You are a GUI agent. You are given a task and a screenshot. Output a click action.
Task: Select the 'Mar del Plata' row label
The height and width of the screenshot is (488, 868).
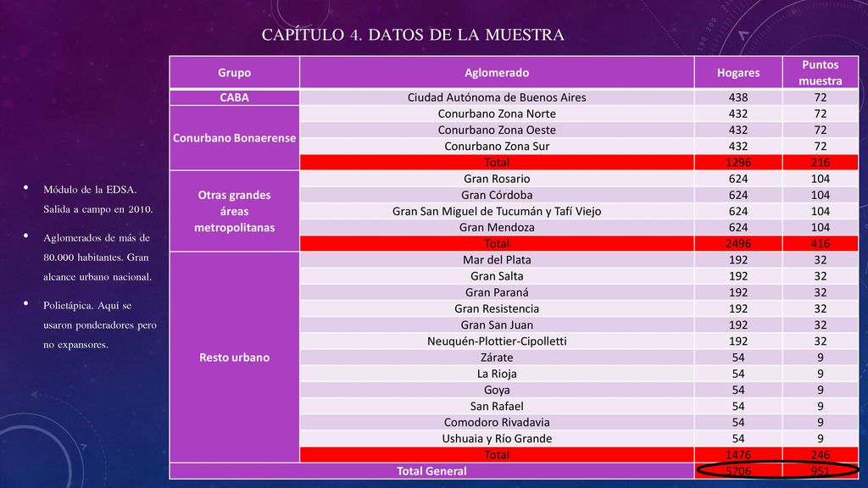pyautogui.click(x=497, y=259)
